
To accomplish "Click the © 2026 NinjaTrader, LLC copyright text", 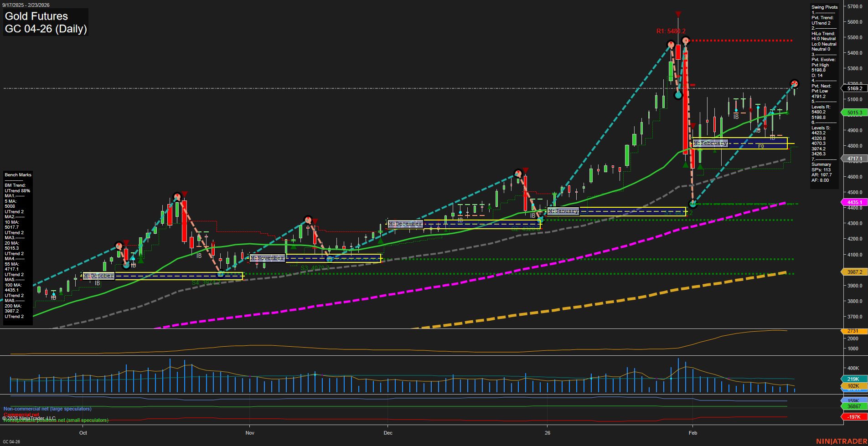I will [29, 418].
